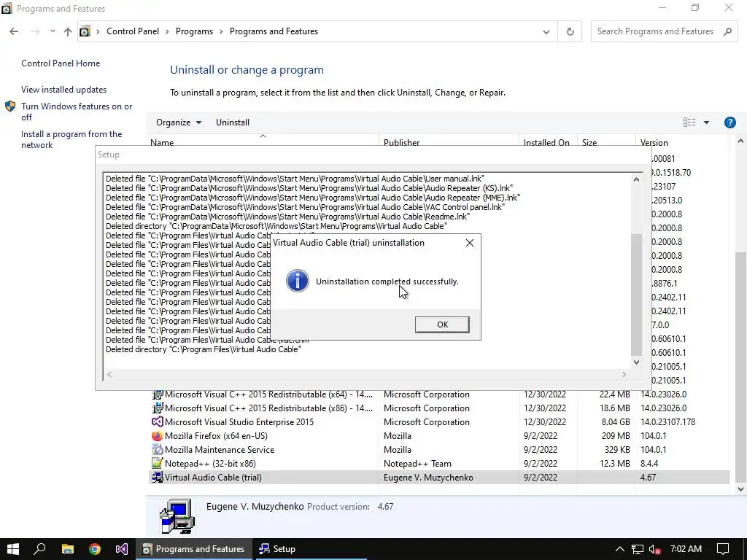Click the muted volume tray icon
Viewport: 747px width, 560px height.
tap(654, 549)
